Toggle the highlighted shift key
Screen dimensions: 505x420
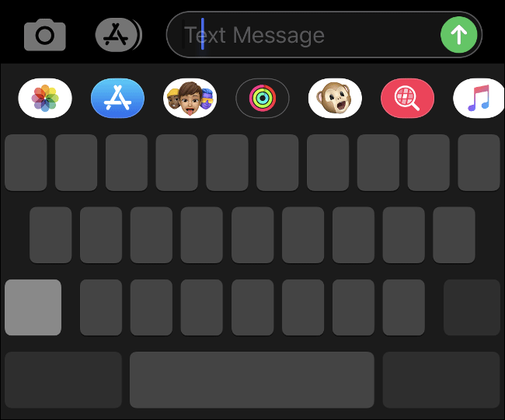coord(33,307)
